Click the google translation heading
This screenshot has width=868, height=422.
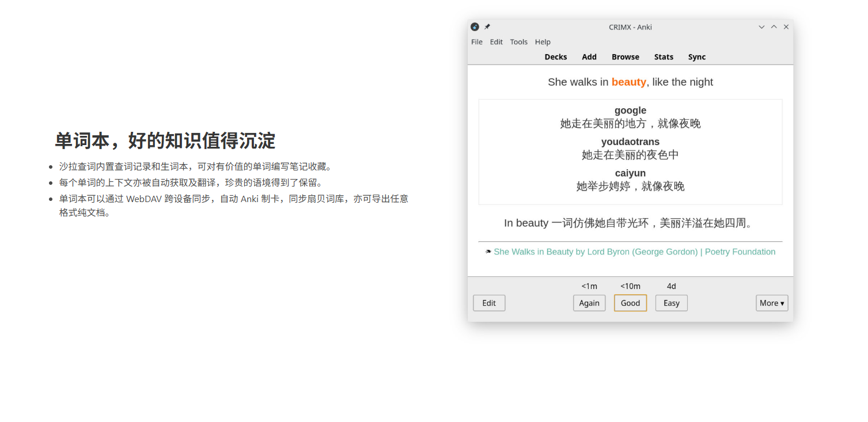click(x=630, y=111)
